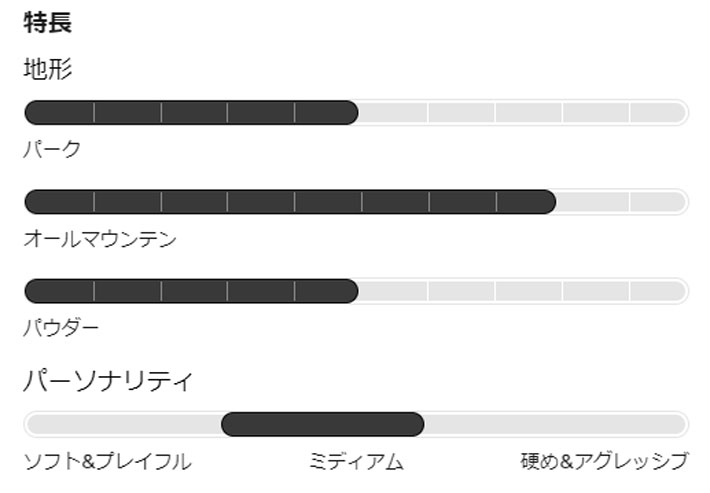The image size is (710, 493).
Task: Click the 特長 heading
Action: pyautogui.click(x=48, y=24)
